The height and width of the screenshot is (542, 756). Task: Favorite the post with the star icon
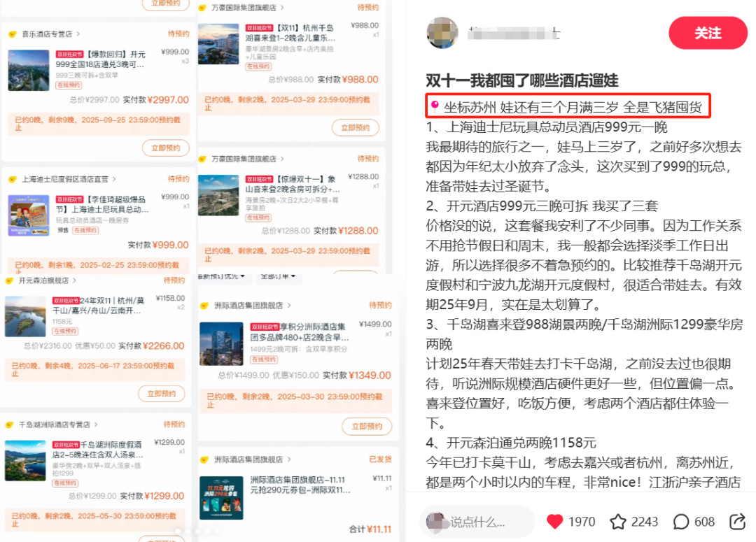click(617, 522)
